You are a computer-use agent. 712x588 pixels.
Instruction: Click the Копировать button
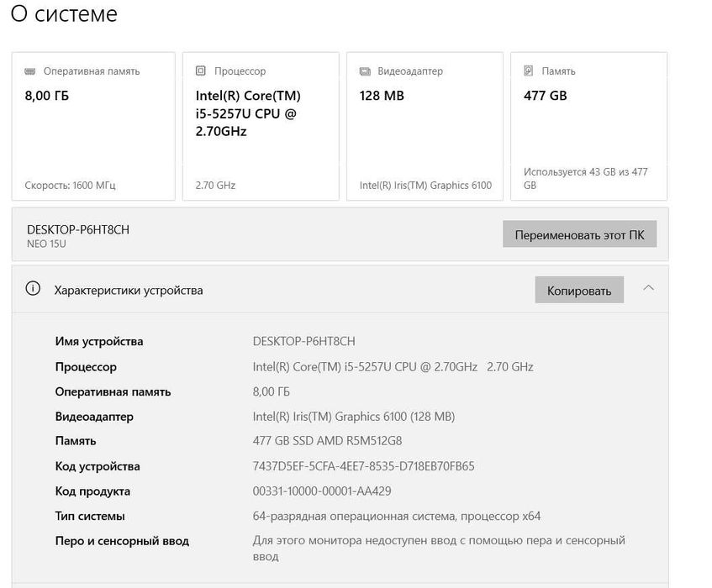(x=579, y=290)
